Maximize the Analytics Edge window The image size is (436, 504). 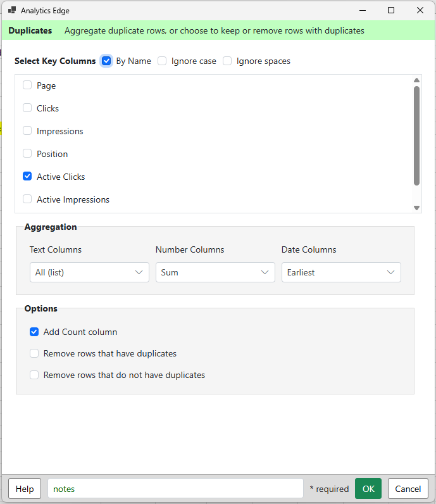[391, 10]
